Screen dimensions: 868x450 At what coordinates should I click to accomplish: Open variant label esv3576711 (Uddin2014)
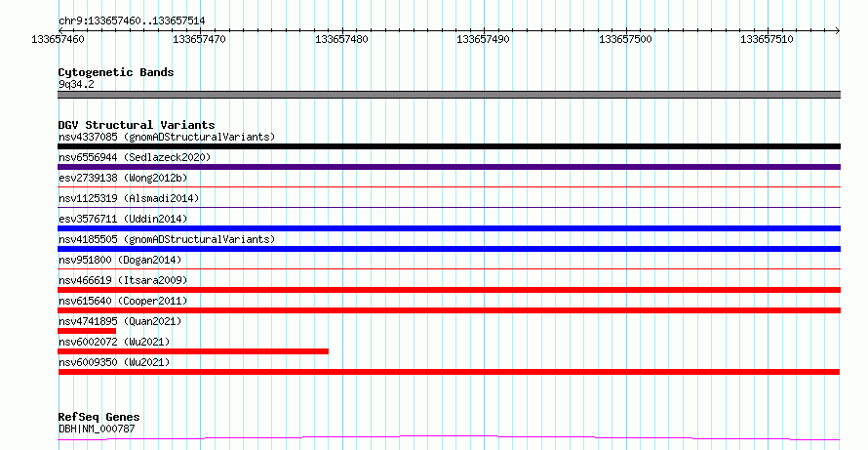(x=123, y=219)
